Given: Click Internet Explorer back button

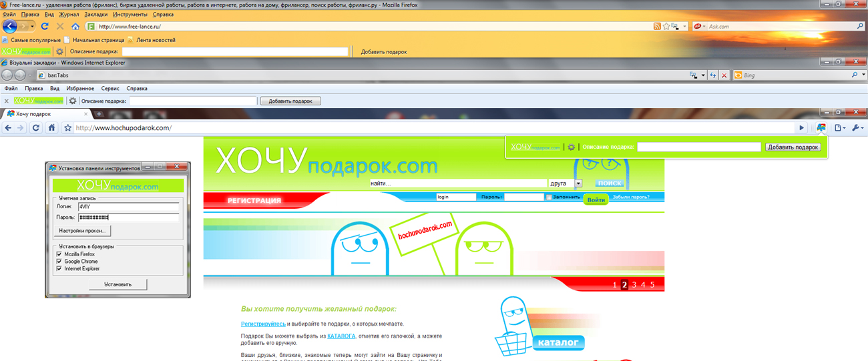Looking at the screenshot, I should (8, 75).
